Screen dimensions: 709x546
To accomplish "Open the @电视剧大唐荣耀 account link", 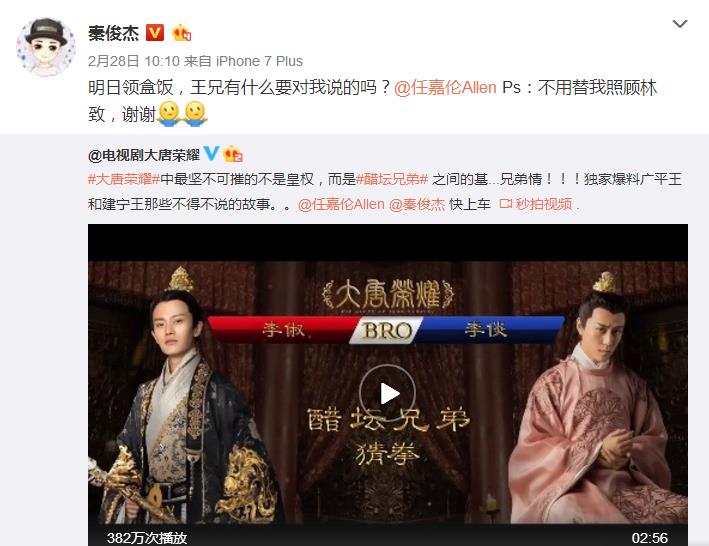I will click(x=144, y=155).
